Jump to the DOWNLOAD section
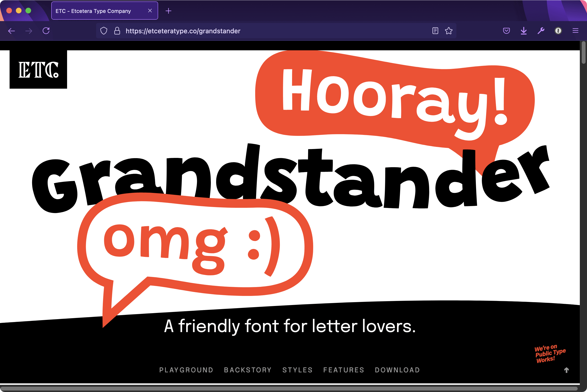 [x=397, y=370]
